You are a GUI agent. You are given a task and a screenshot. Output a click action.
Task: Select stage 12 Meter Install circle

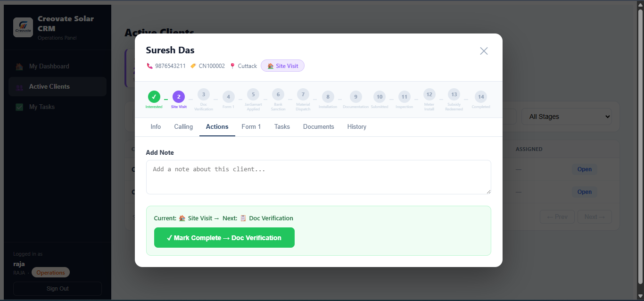[x=429, y=94]
